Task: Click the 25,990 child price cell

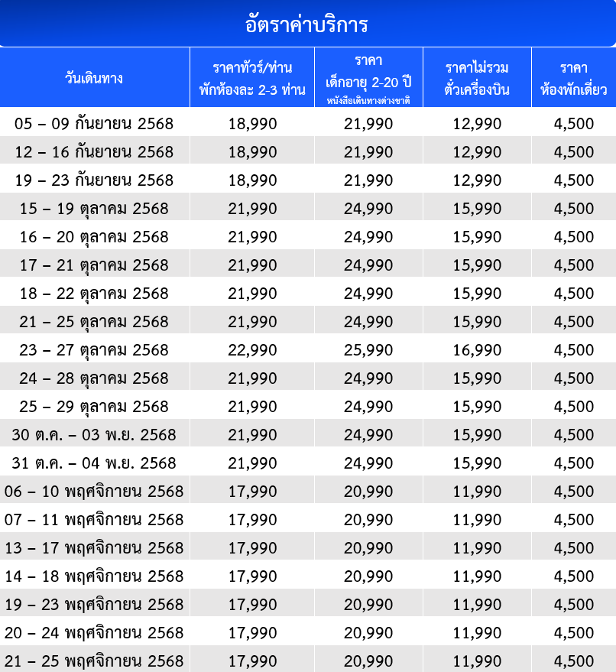Action: coord(368,350)
